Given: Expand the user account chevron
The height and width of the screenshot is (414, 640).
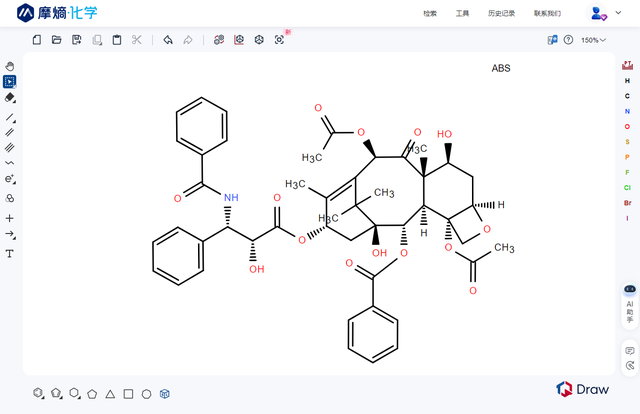Looking at the screenshot, I should [x=618, y=13].
